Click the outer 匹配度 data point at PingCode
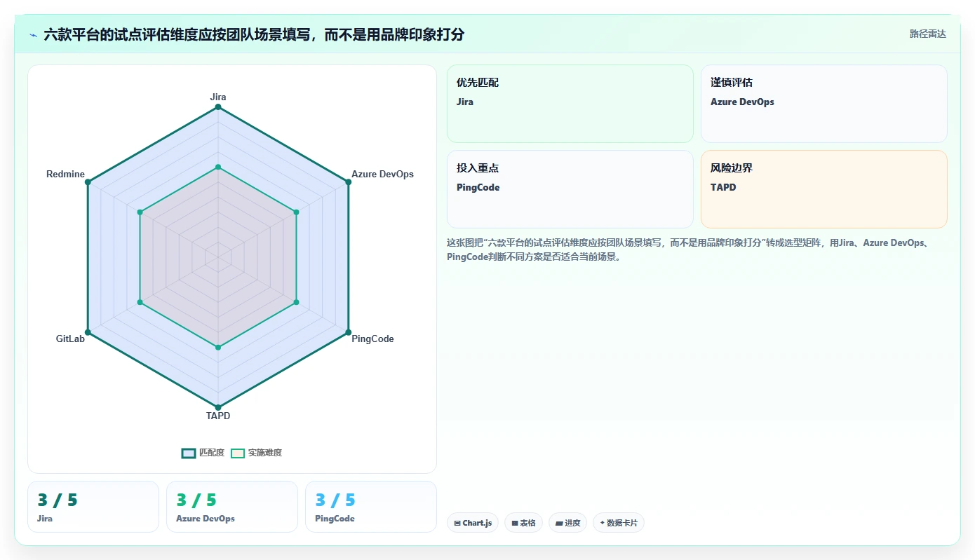The height and width of the screenshot is (560, 975). (x=349, y=332)
